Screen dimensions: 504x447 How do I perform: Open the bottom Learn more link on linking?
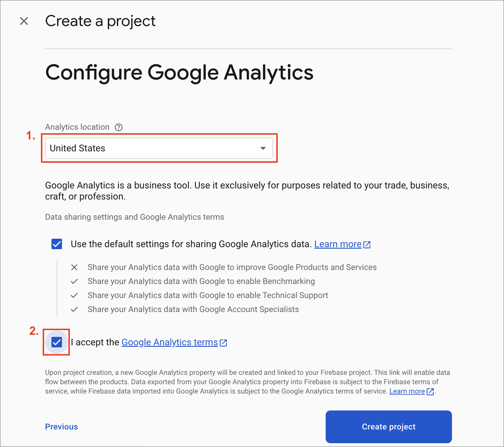pos(407,391)
